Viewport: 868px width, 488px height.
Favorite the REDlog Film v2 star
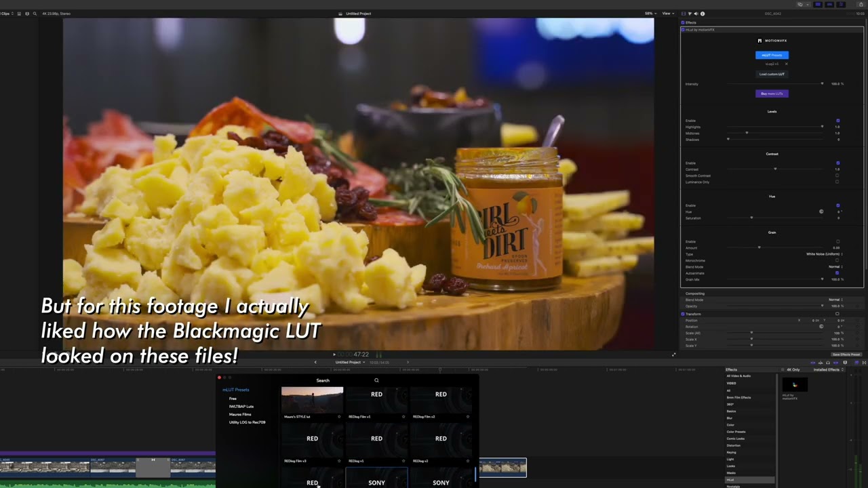click(x=468, y=417)
